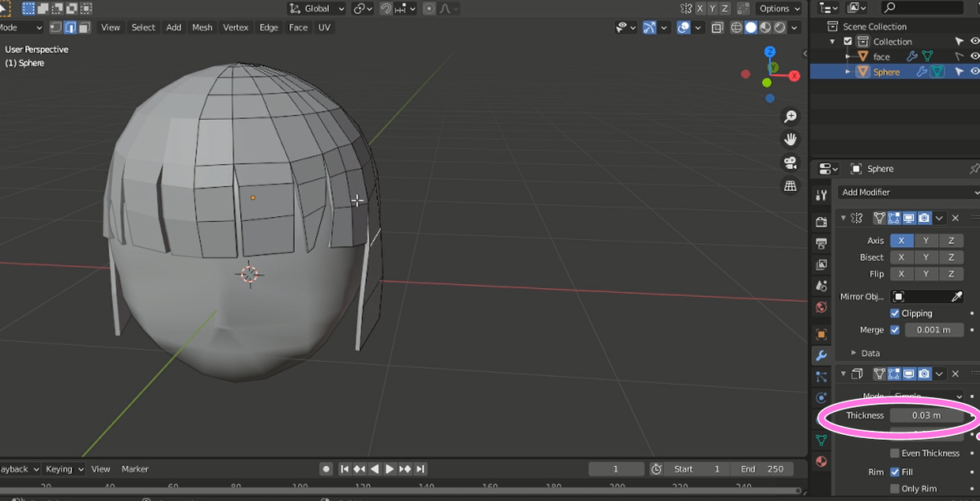Open the Add Modifier dropdown
The image size is (980, 501).
tap(908, 192)
